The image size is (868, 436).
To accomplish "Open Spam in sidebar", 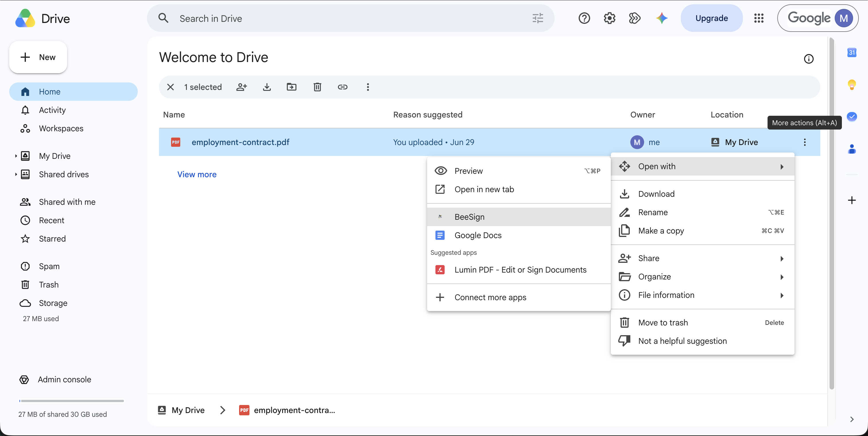I will point(73,266).
